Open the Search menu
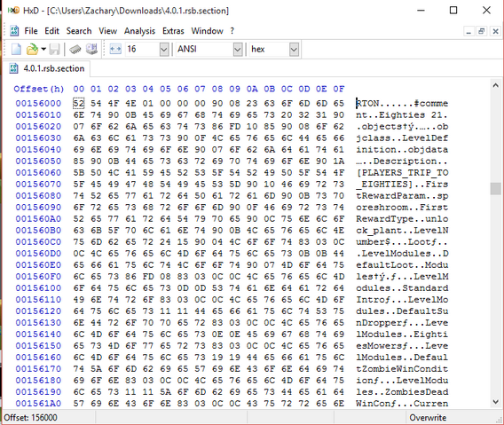The width and height of the screenshot is (504, 425). tap(79, 31)
